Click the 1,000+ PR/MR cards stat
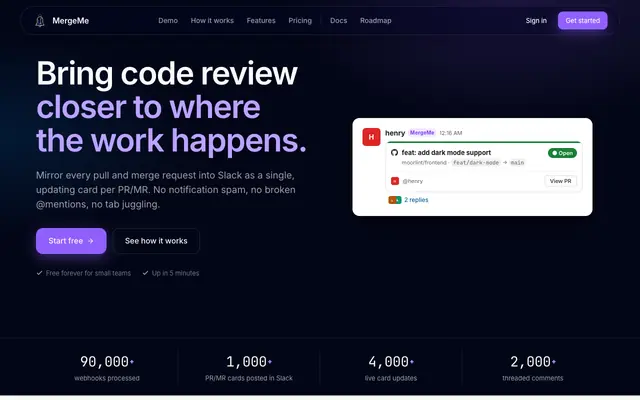 click(249, 368)
